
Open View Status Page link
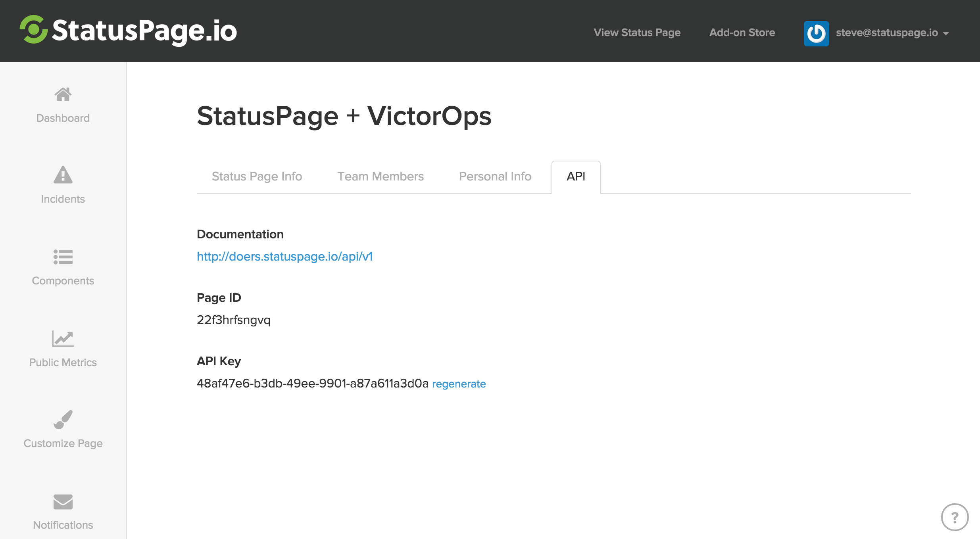click(637, 33)
